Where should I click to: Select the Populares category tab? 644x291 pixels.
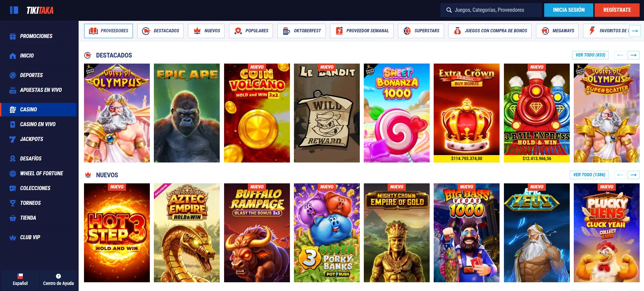point(251,31)
